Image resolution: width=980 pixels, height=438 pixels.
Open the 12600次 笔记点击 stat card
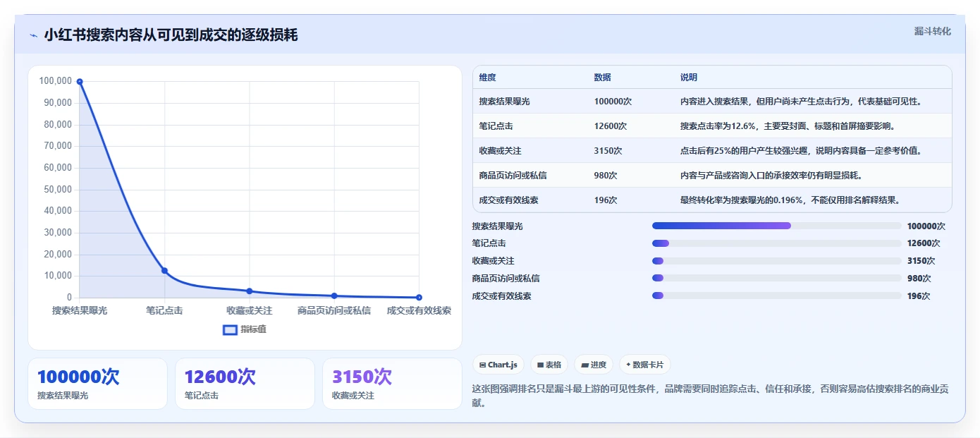(245, 384)
